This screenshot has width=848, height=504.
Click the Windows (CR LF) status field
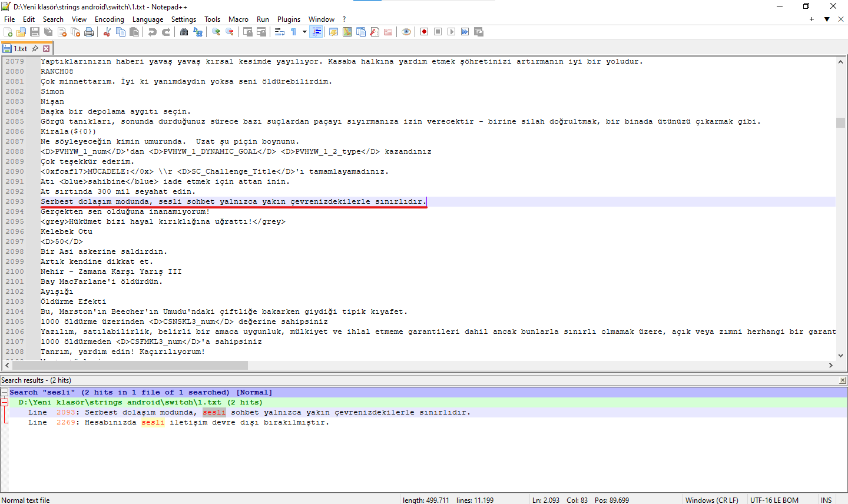tap(712, 500)
